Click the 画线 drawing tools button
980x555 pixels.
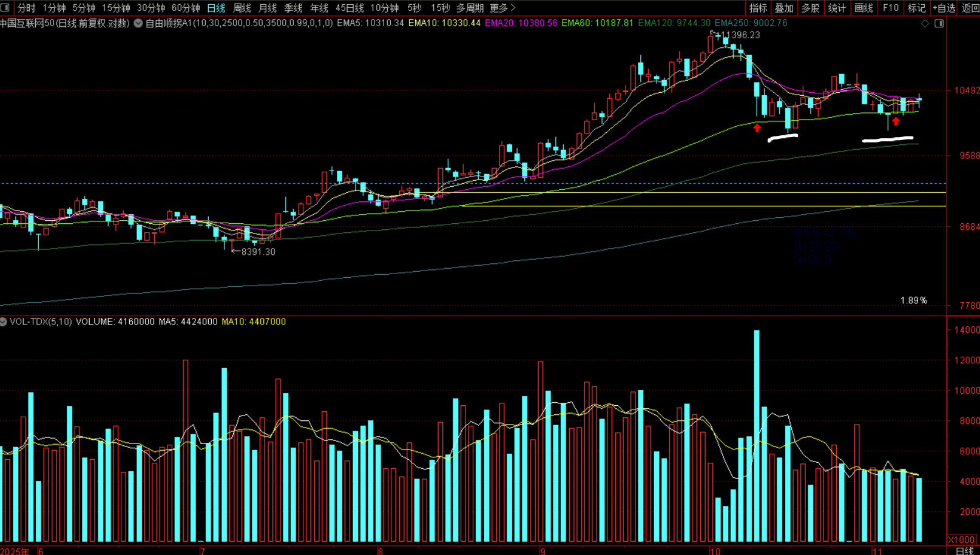pos(863,8)
